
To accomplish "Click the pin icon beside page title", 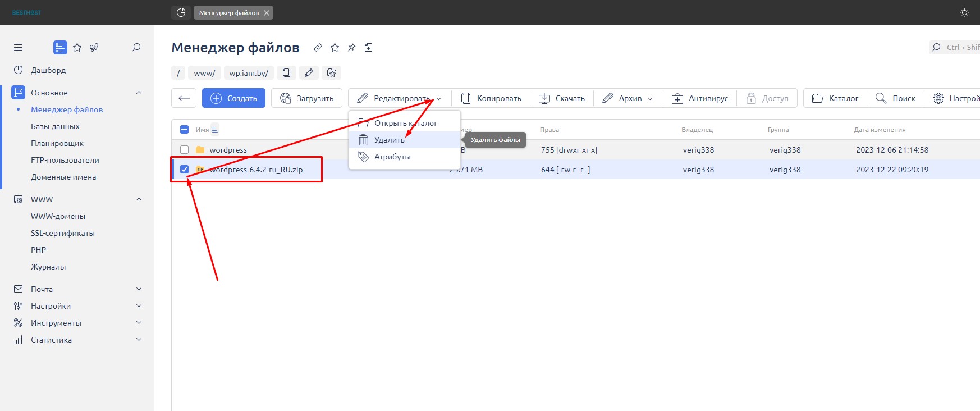I will [351, 48].
